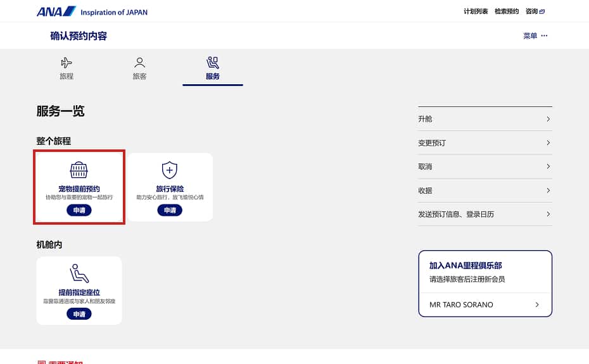
Task: Click the seat icon above 服务 tab
Action: pyautogui.click(x=213, y=62)
